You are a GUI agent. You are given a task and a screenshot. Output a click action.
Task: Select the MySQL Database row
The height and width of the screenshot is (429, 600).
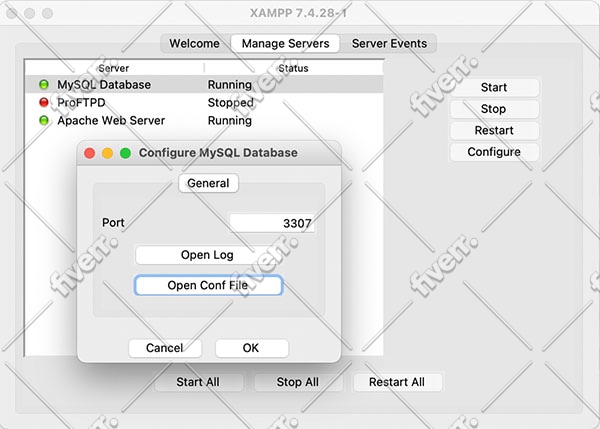point(204,84)
